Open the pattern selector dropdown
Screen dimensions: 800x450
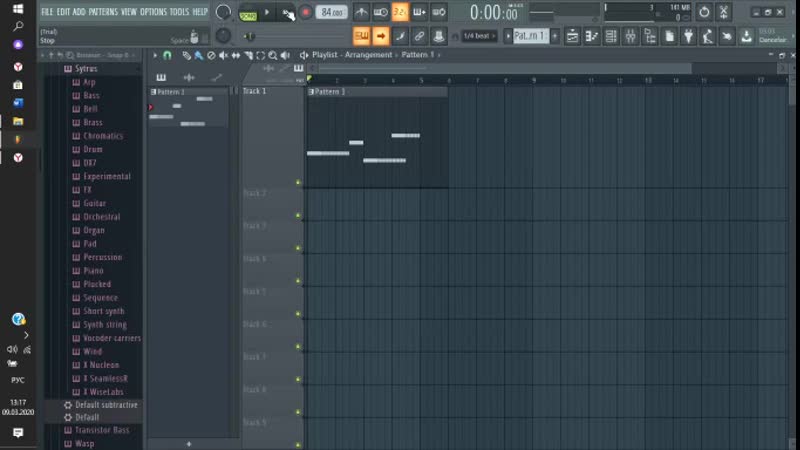pyautogui.click(x=531, y=36)
